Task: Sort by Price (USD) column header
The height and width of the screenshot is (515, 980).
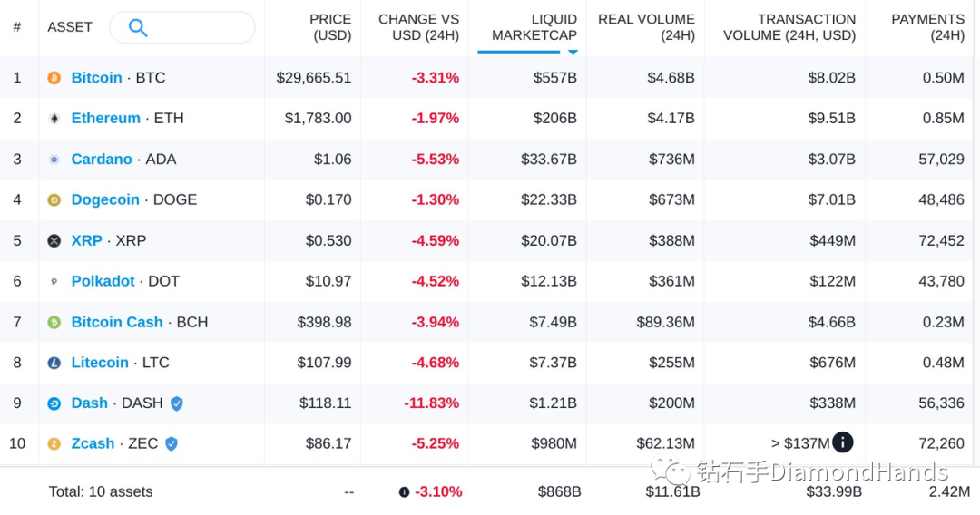Action: [x=330, y=27]
